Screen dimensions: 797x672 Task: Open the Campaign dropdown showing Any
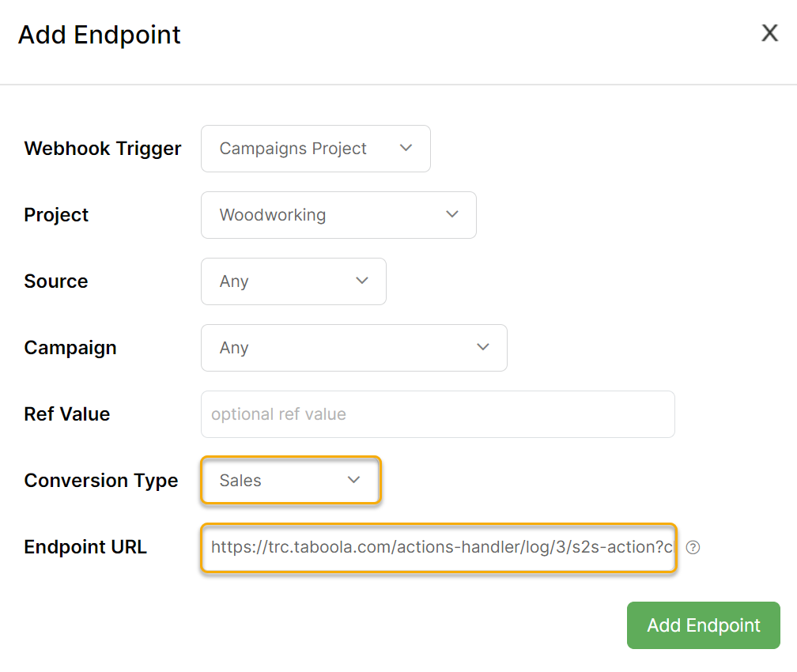(353, 348)
